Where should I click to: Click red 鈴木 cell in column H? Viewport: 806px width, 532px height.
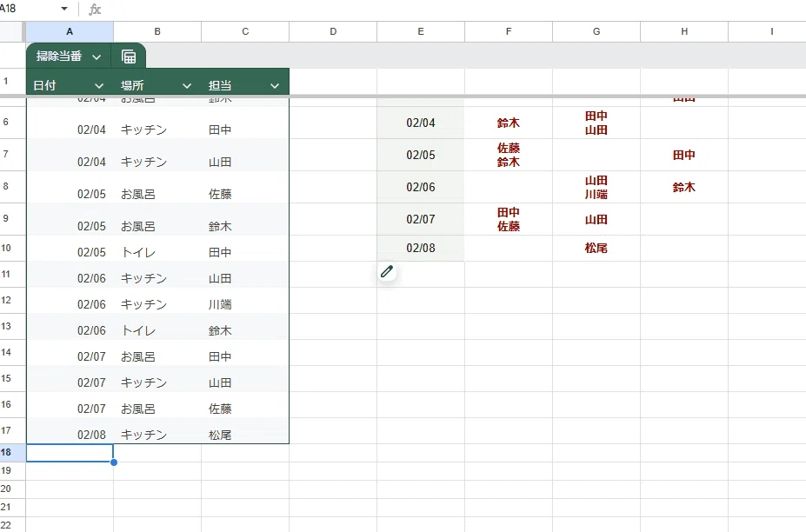[x=684, y=187]
